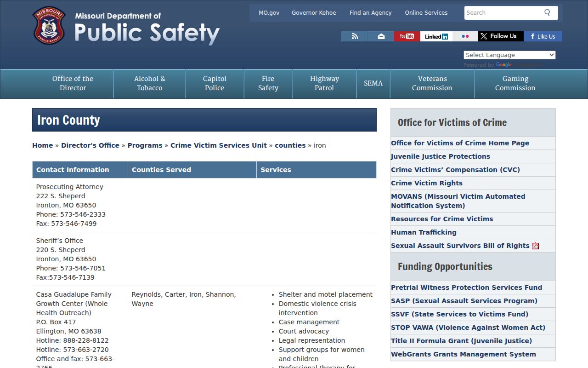The width and height of the screenshot is (588, 368).
Task: Open Fire Safety menu item
Action: pos(268,83)
